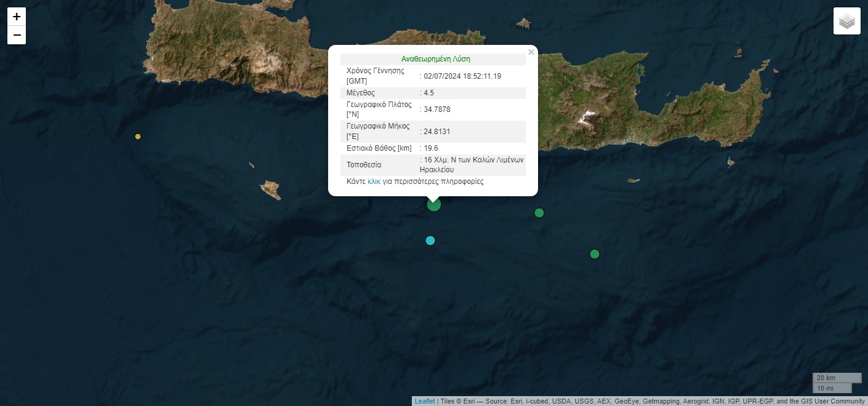Click the yellow earthquake marker west of Gavdos
868x406 pixels.
click(138, 137)
